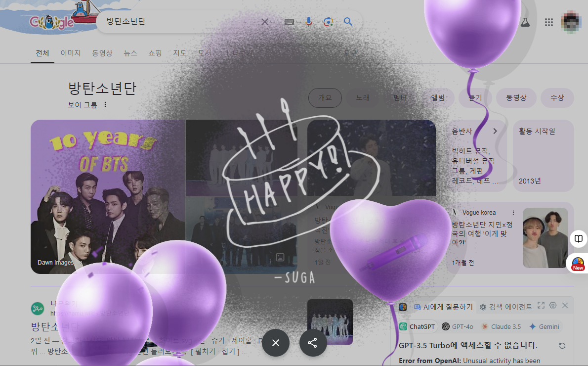This screenshot has height=366, width=588.
Task: Open the Vogue korea 지민×정국 article
Action: click(x=482, y=233)
